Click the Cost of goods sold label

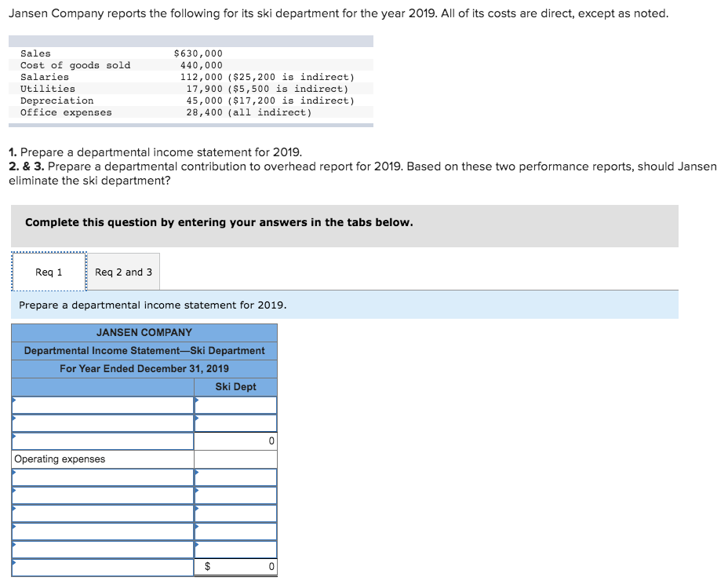(x=75, y=65)
